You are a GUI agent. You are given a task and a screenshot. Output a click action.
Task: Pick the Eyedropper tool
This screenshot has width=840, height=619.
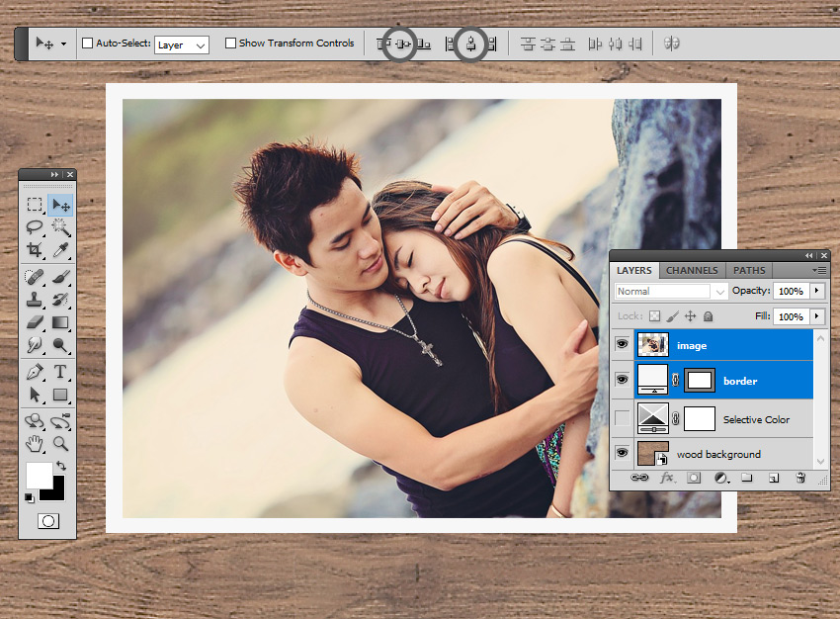(60, 250)
